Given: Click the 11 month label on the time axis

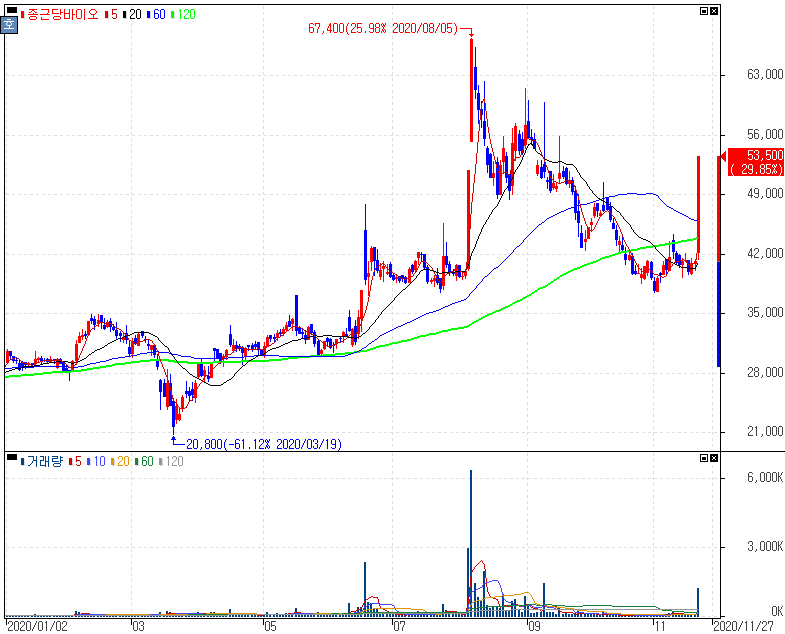Looking at the screenshot, I should (x=660, y=626).
